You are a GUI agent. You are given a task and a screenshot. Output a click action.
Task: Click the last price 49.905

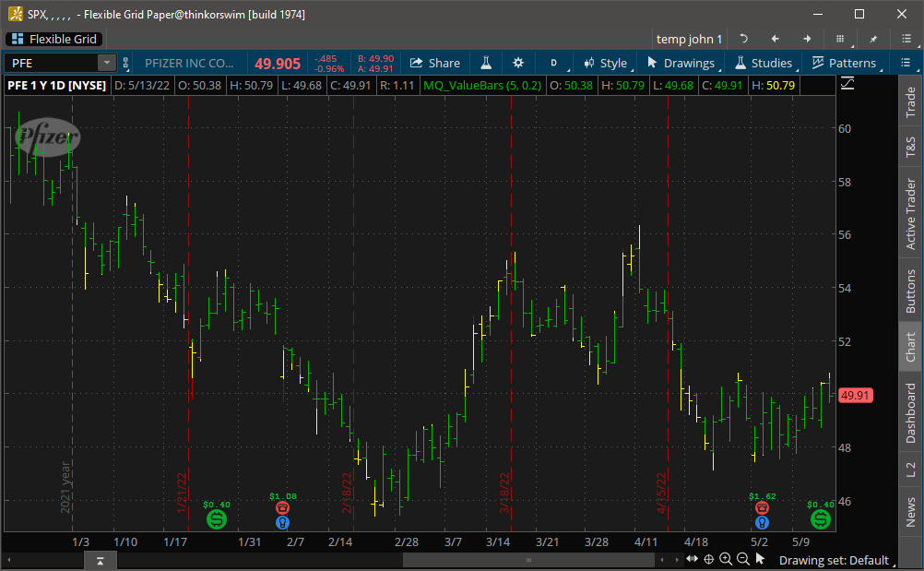pyautogui.click(x=278, y=64)
